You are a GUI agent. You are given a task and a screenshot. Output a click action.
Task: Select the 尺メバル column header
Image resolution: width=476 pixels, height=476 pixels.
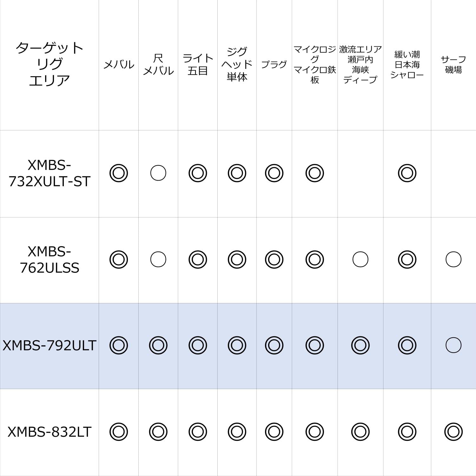point(158,64)
